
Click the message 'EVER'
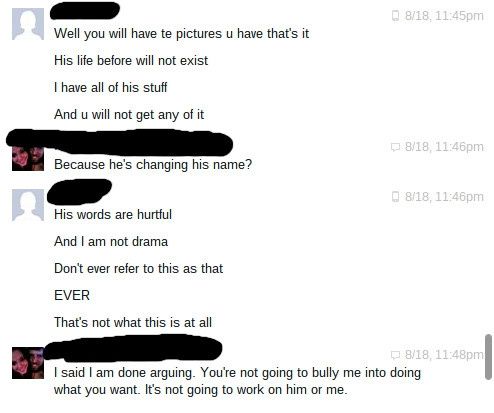(72, 295)
